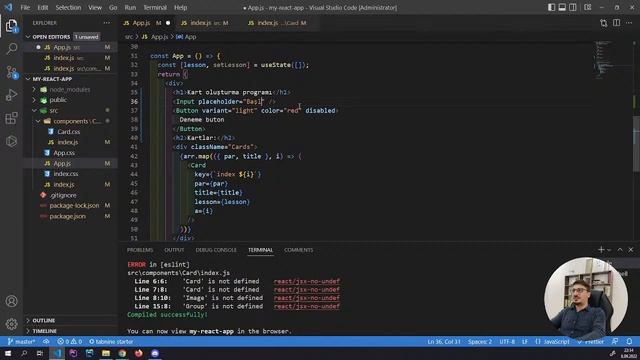Viewport: 640px width, 360px height.
Task: Click the taskbar search icon
Action: [24, 353]
